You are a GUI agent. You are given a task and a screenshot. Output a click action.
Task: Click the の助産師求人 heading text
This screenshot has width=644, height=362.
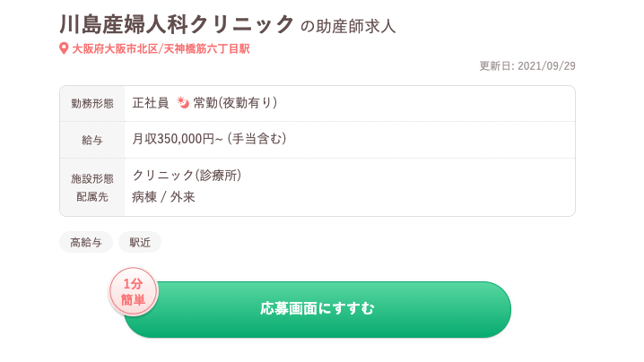pyautogui.click(x=348, y=26)
